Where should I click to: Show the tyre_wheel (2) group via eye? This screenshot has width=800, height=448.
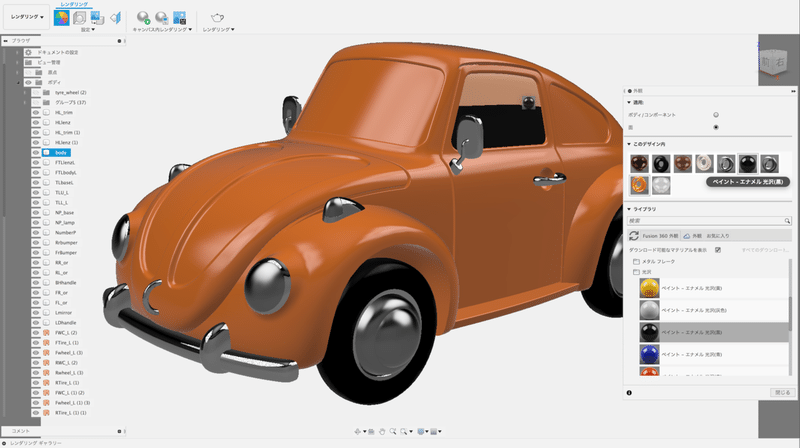(36, 93)
